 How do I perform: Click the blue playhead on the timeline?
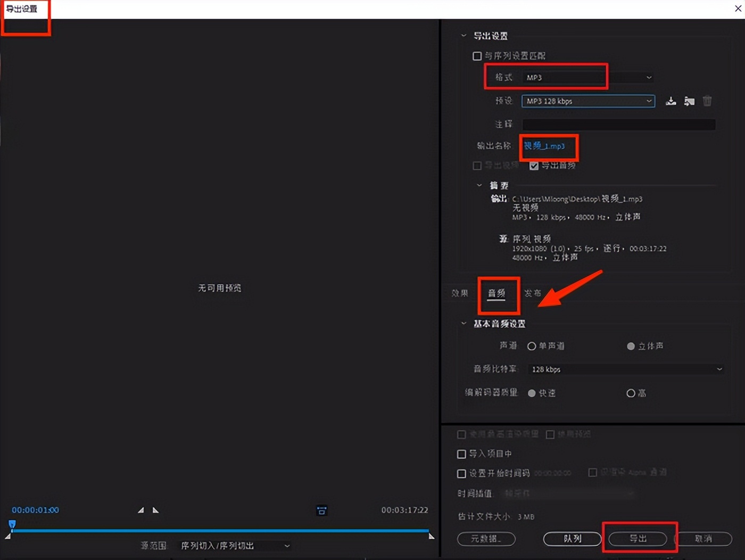12,524
